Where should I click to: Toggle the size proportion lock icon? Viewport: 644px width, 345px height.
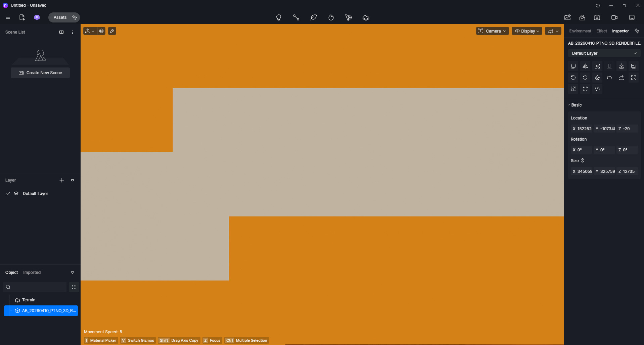point(583,160)
